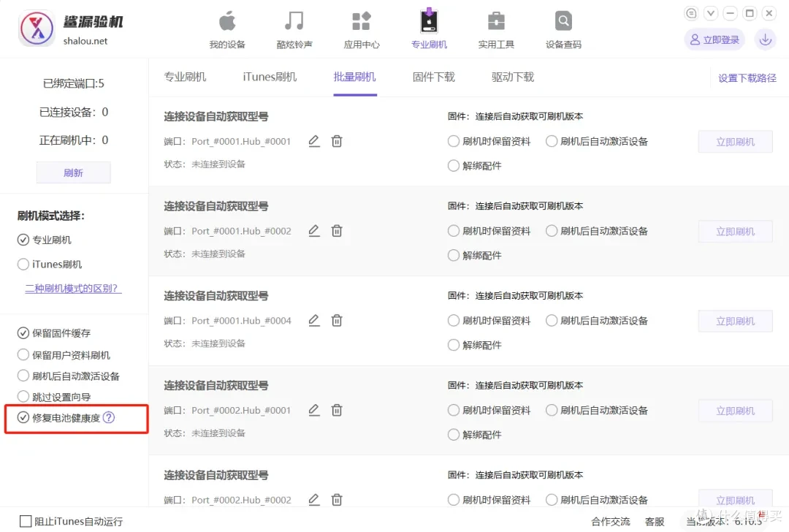
Task: Click 立即登录 login button
Action: pyautogui.click(x=714, y=39)
